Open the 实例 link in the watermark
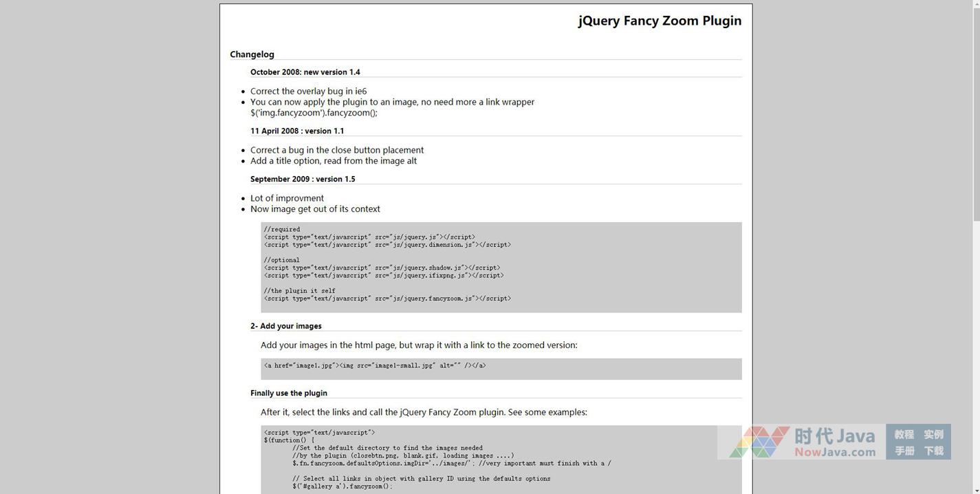This screenshot has height=494, width=980. pyautogui.click(x=933, y=434)
